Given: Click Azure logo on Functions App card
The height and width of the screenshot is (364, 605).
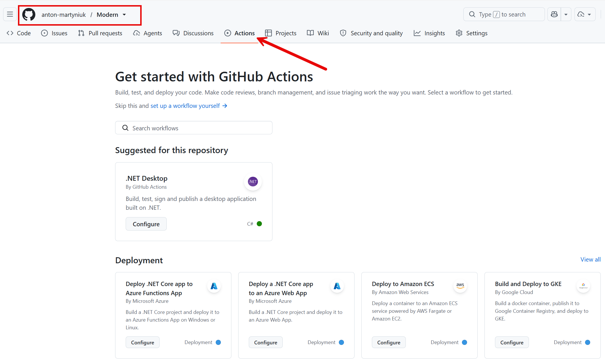Looking at the screenshot, I should pos(214,286).
